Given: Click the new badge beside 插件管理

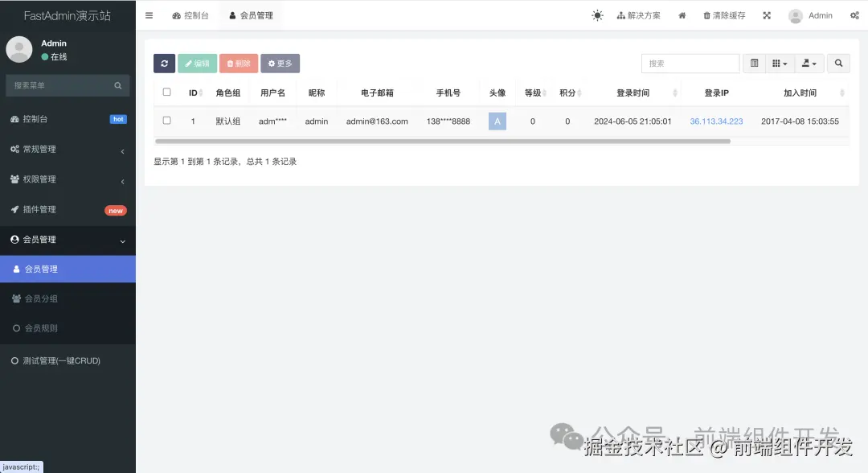Looking at the screenshot, I should pyautogui.click(x=116, y=211).
